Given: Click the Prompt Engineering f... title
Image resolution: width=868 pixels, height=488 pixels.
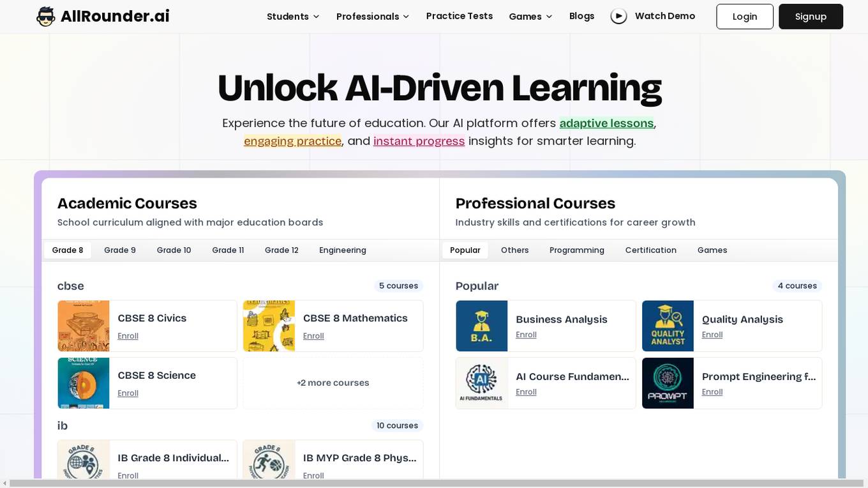Looking at the screenshot, I should tap(759, 377).
